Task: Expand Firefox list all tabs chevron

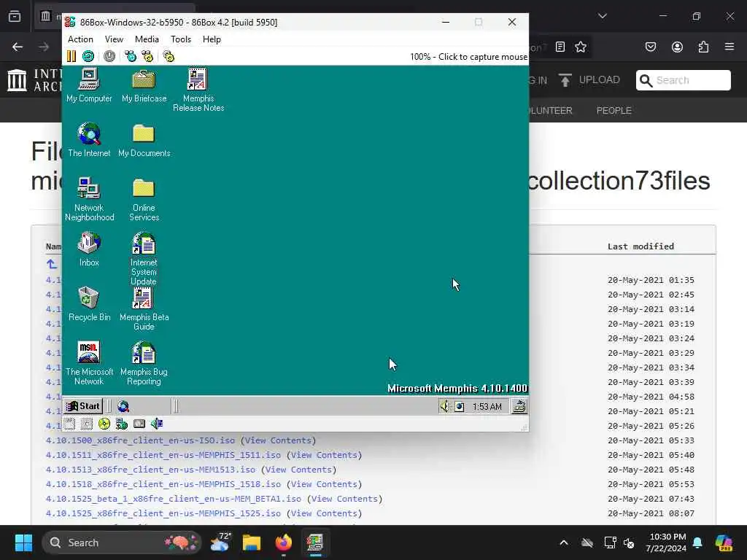Action: (x=603, y=16)
